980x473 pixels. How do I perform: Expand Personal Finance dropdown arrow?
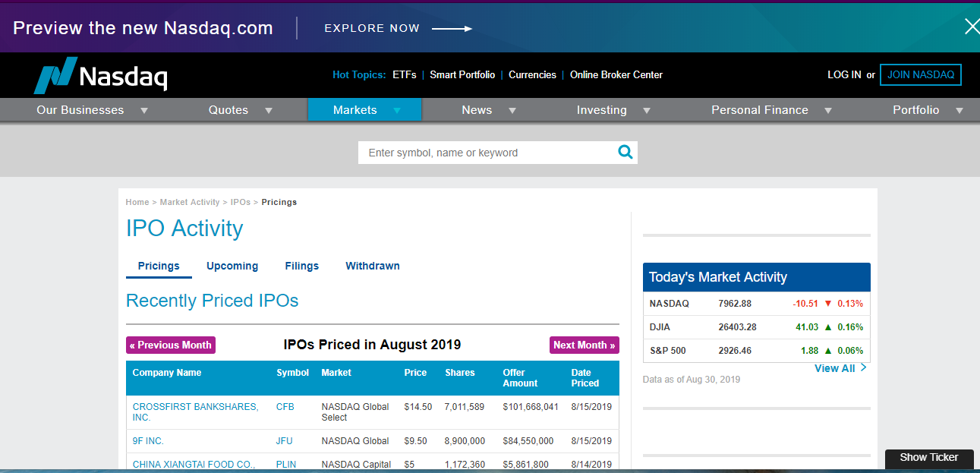point(828,111)
